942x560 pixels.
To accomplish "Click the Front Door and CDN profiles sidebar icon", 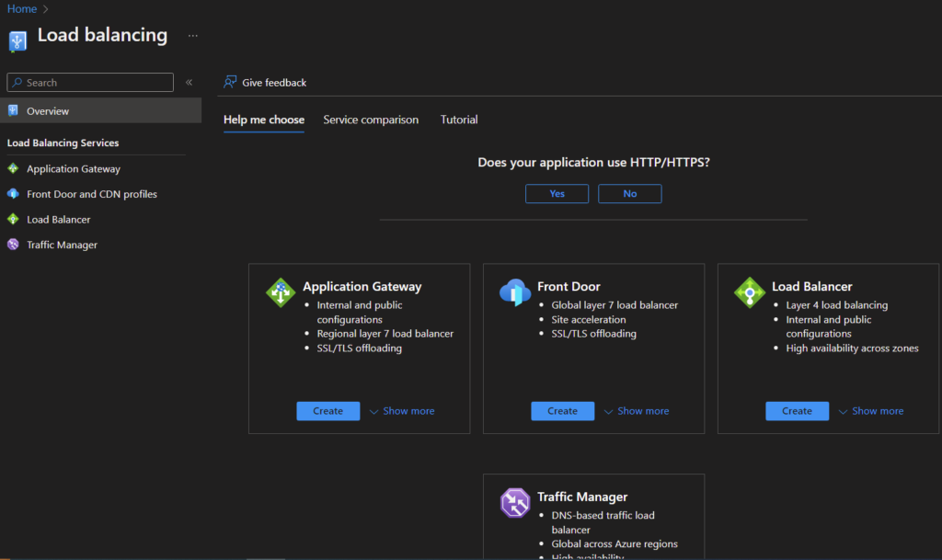I will [13, 194].
